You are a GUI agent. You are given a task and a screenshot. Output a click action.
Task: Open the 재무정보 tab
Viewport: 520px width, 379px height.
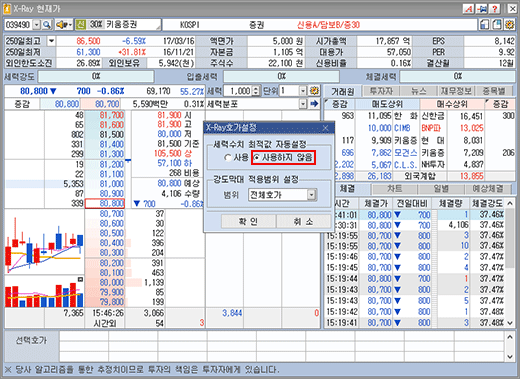pos(456,91)
